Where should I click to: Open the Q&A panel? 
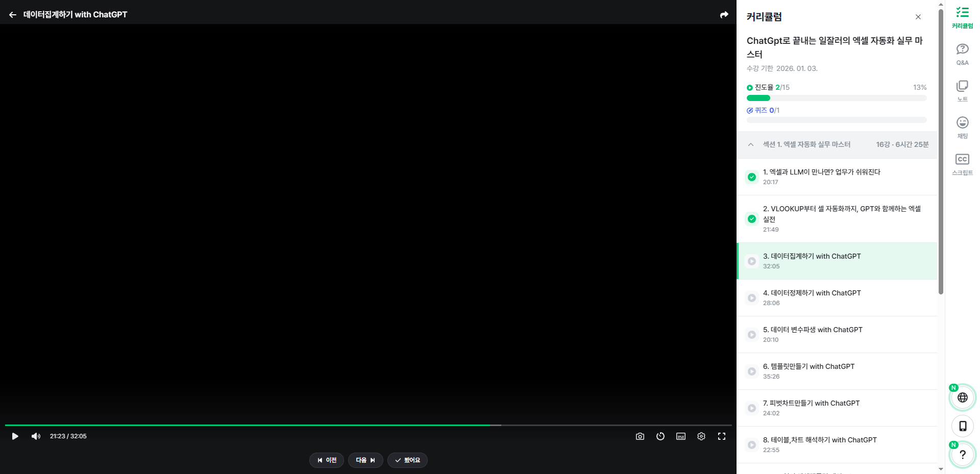point(962,54)
